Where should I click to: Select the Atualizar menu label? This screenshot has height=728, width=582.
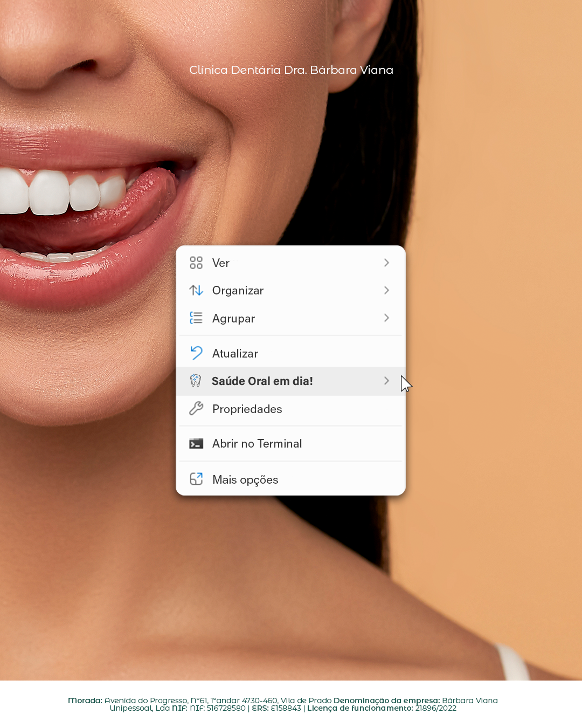coord(235,354)
